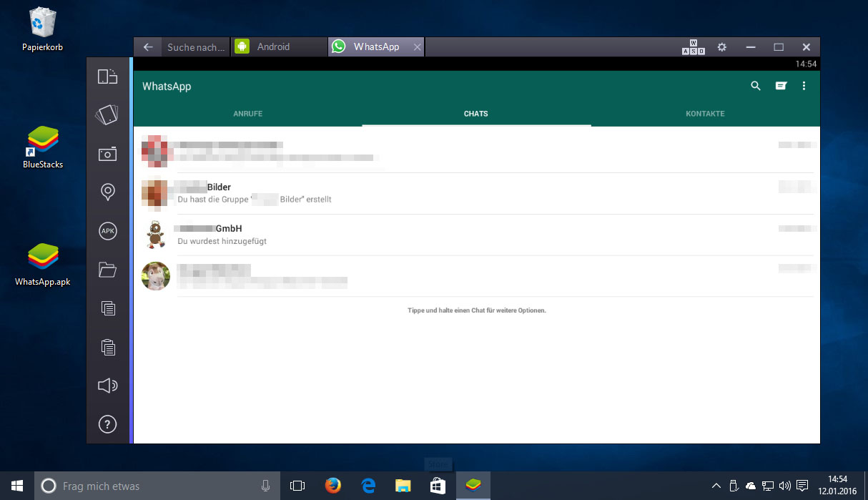Open the set location pin in sidebar
This screenshot has width=868, height=500.
coord(107,192)
